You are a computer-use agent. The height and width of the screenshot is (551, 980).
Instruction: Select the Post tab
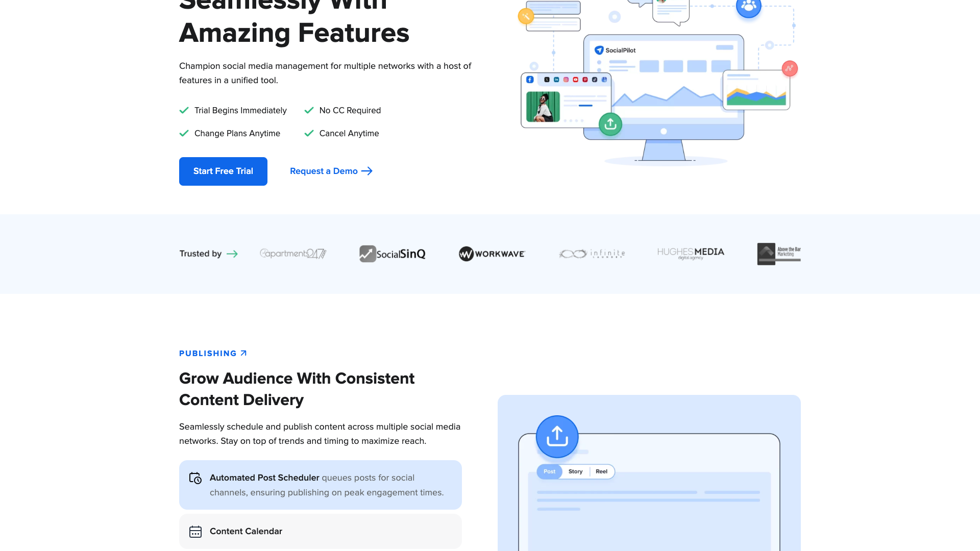[x=549, y=471]
